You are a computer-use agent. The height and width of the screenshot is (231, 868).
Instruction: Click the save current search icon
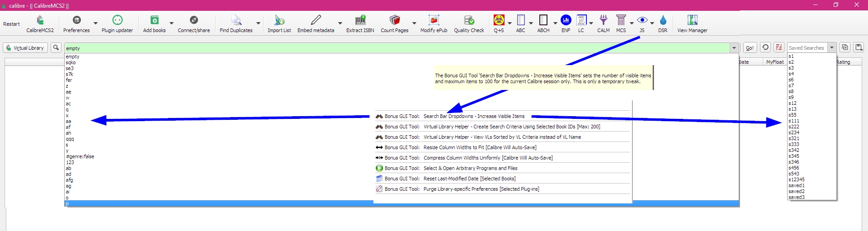click(x=859, y=47)
